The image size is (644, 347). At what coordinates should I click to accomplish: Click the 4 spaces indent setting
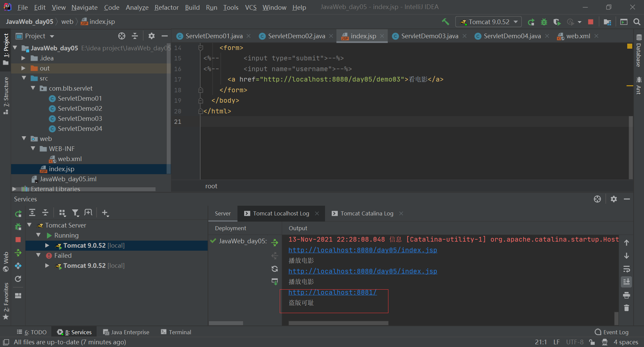[626, 342]
